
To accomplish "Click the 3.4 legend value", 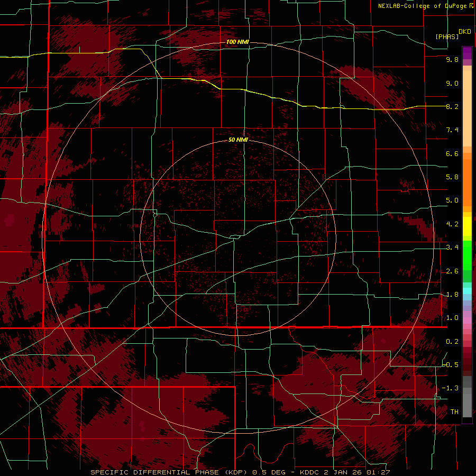I will tap(452, 248).
